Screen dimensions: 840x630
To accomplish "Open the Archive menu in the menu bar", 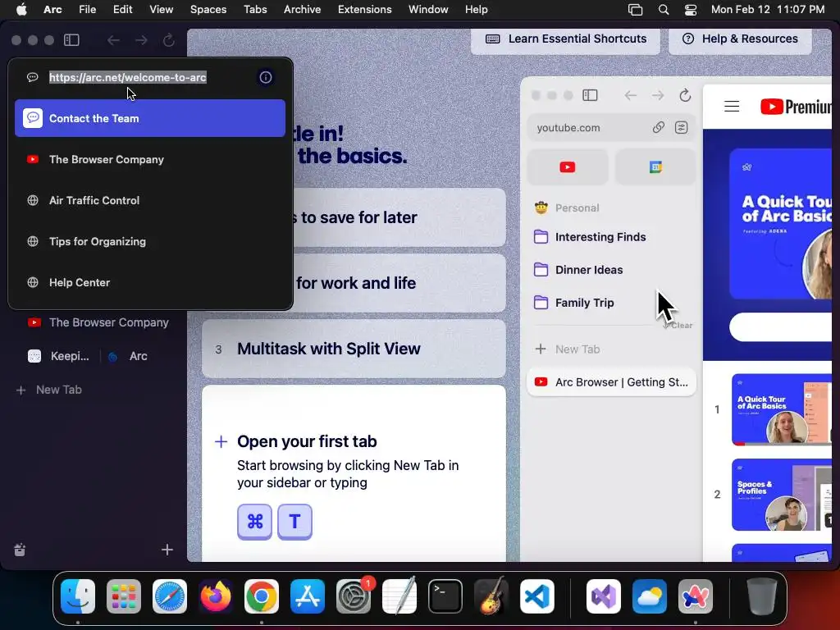I will (302, 10).
